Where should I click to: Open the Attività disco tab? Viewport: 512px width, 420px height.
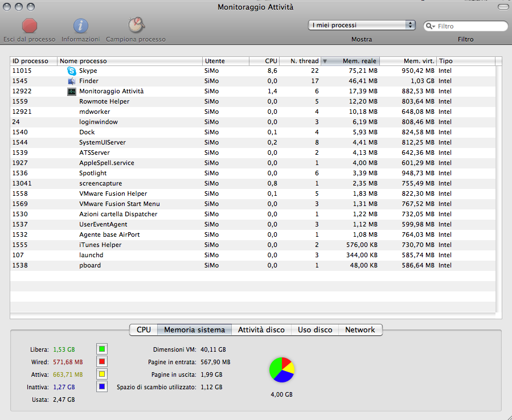(261, 330)
